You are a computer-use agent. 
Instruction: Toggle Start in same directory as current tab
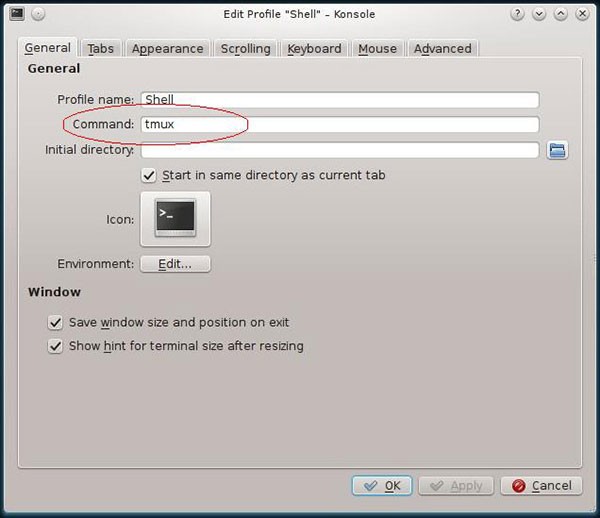pos(150,175)
